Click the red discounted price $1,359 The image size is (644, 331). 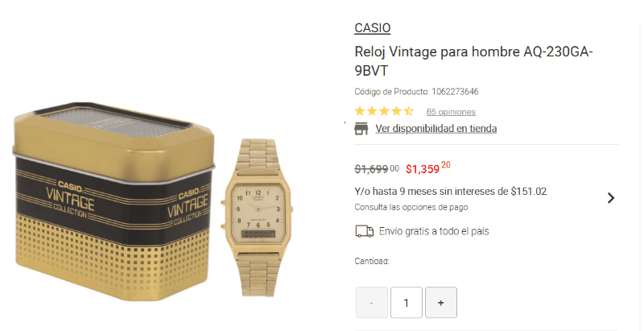pos(428,168)
